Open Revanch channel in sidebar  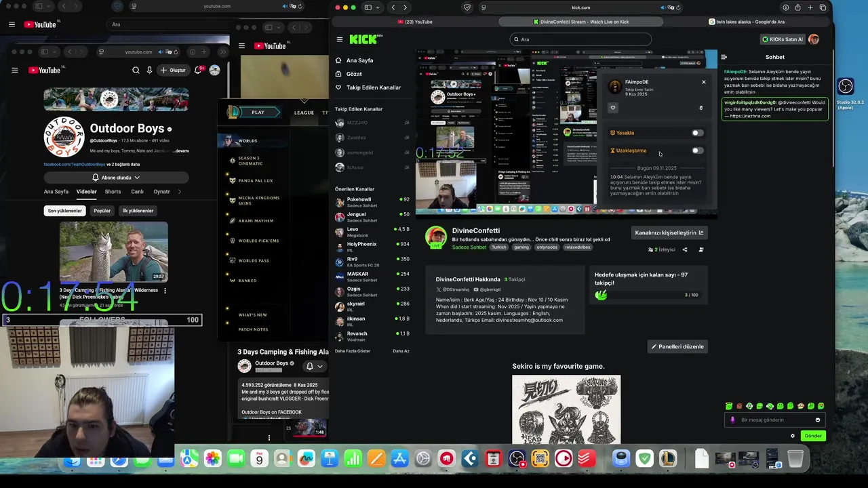coord(372,336)
